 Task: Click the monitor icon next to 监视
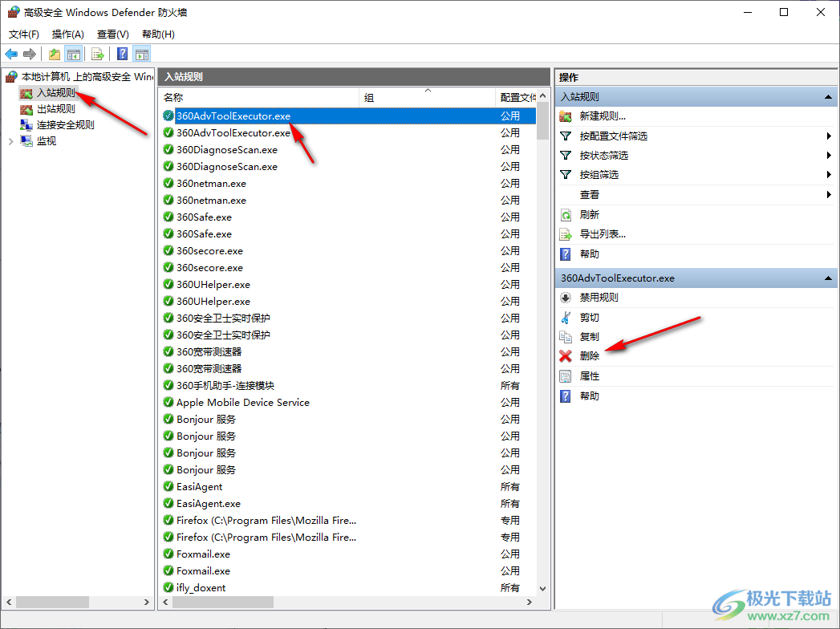point(26,141)
